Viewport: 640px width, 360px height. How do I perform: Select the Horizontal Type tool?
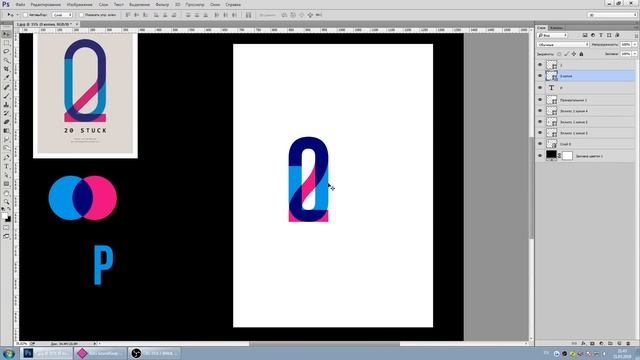tap(6, 166)
